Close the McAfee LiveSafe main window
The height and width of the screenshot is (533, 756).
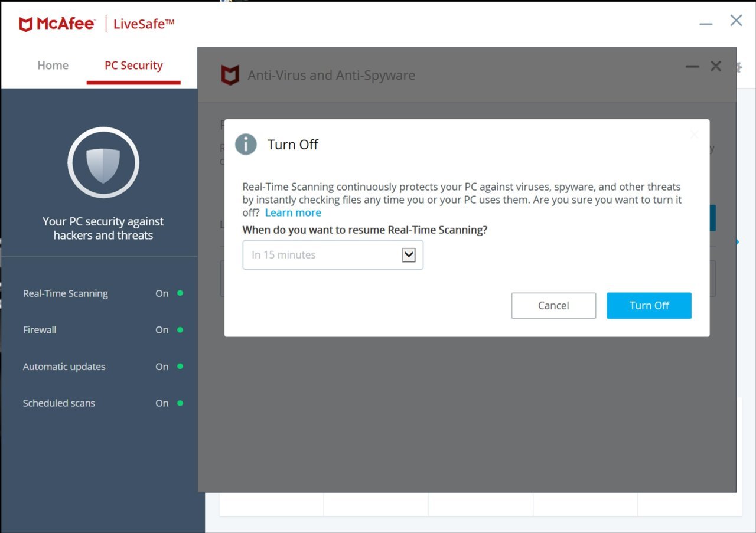pyautogui.click(x=736, y=21)
